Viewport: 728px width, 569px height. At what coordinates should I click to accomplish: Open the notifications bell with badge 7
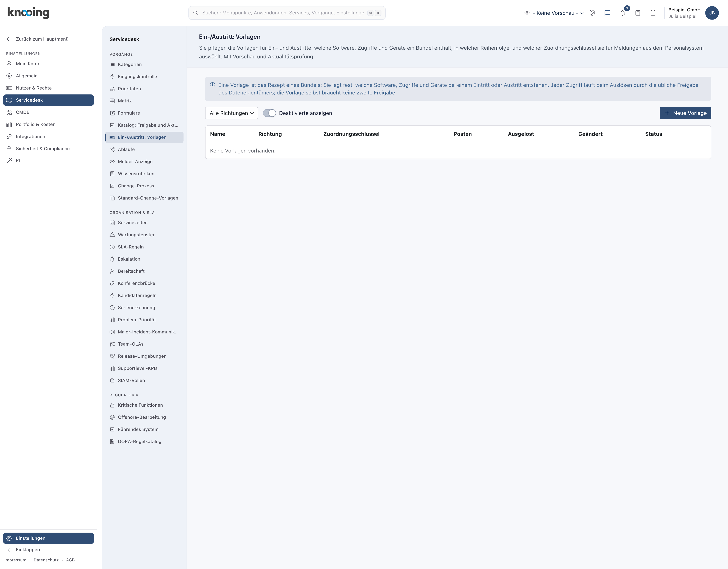(622, 13)
